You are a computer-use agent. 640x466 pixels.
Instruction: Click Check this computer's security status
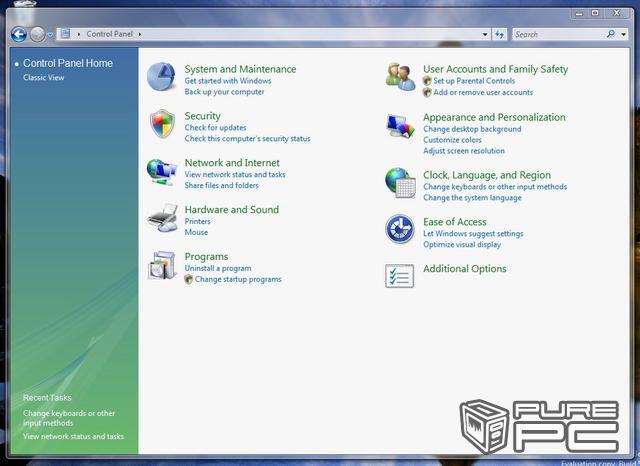click(x=247, y=139)
